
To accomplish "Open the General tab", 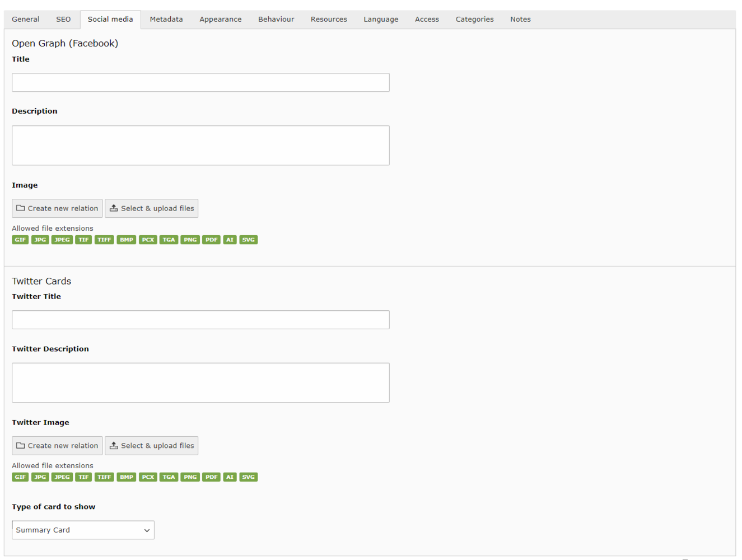I will click(x=26, y=20).
